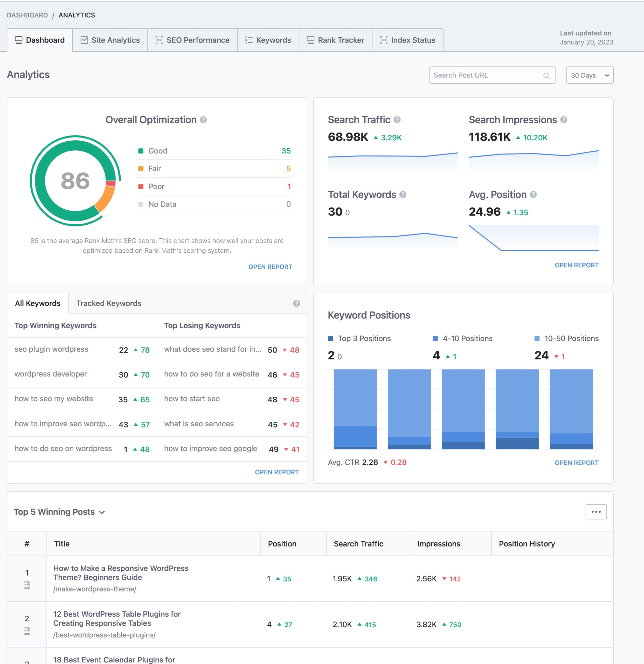
Task: Click the Rank Tracker tab icon
Action: point(311,40)
